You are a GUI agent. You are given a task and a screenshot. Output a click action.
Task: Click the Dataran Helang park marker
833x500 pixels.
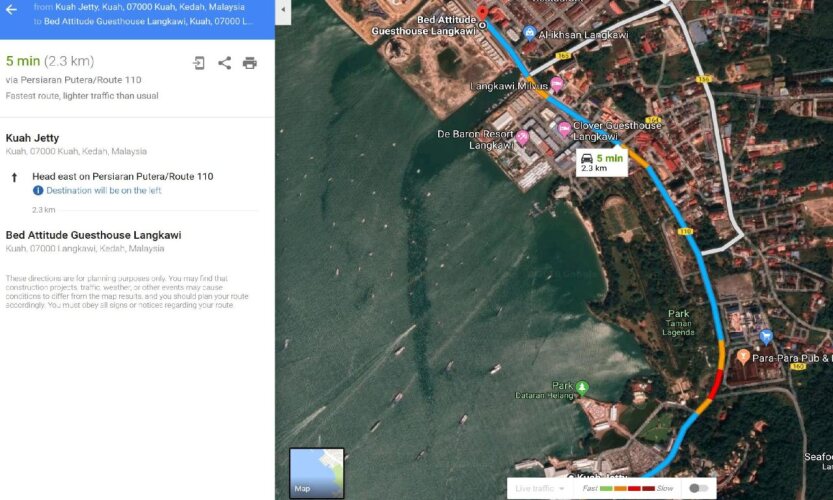(x=582, y=387)
